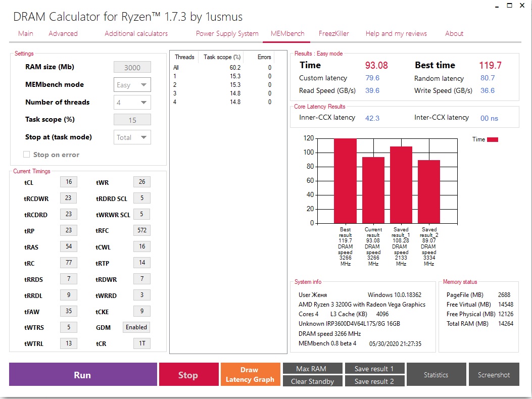The image size is (532, 399).
Task: Click the red Time legend swatch
Action: point(493,139)
